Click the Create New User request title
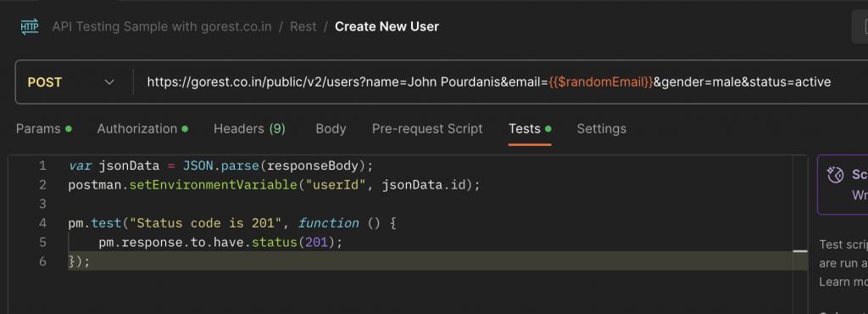The image size is (868, 314). pos(387,26)
